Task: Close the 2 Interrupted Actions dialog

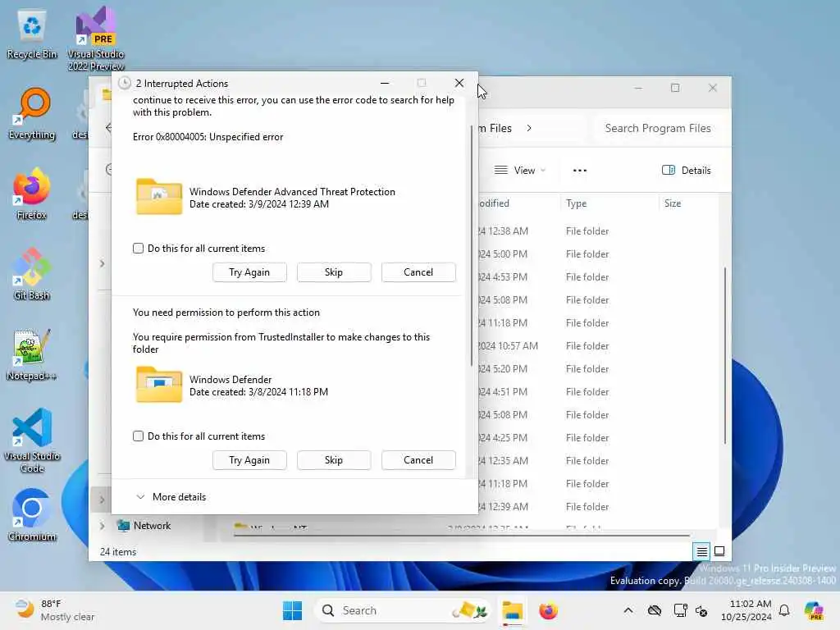Action: 459,83
